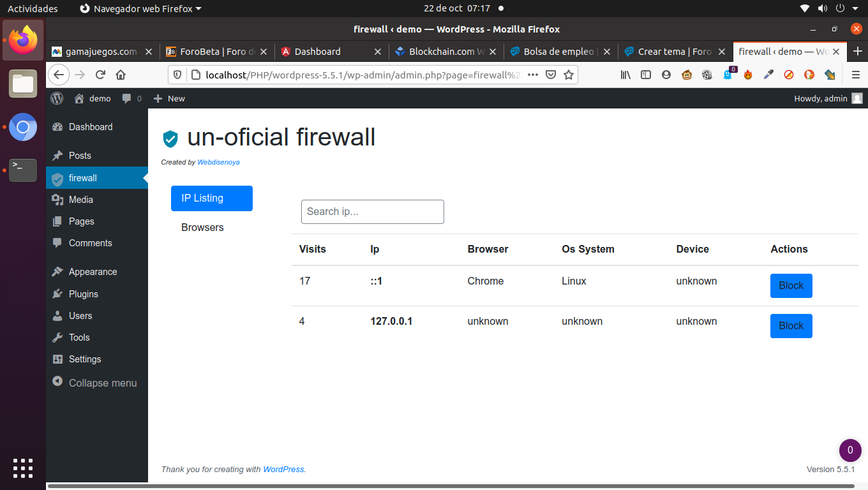Open Posts in WordPress sidebar
Viewport: 868px width, 490px height.
coord(97,156)
